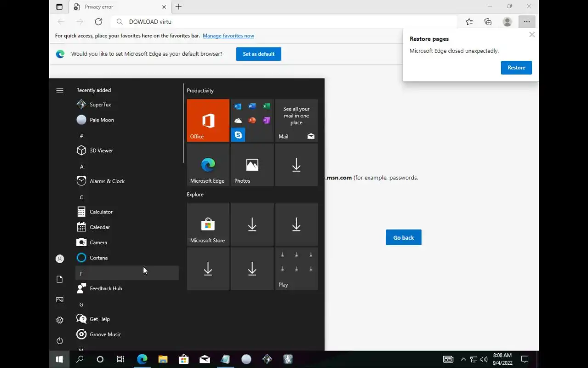The image size is (588, 368).
Task: Open Excel in the Office tile group
Action: 266,106
